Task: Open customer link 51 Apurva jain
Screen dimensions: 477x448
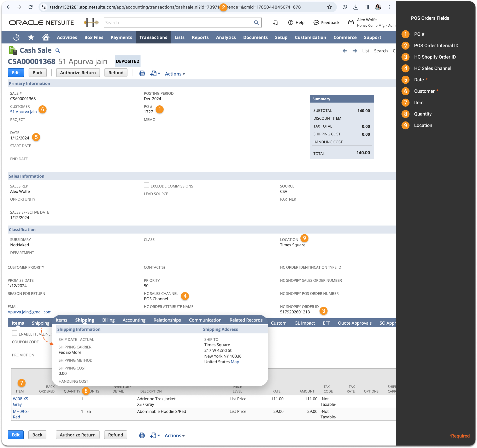Action: point(24,112)
